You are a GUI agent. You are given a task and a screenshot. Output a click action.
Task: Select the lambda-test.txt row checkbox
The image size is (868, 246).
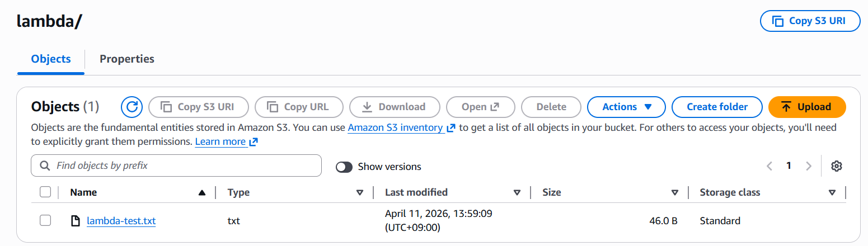[x=45, y=221]
